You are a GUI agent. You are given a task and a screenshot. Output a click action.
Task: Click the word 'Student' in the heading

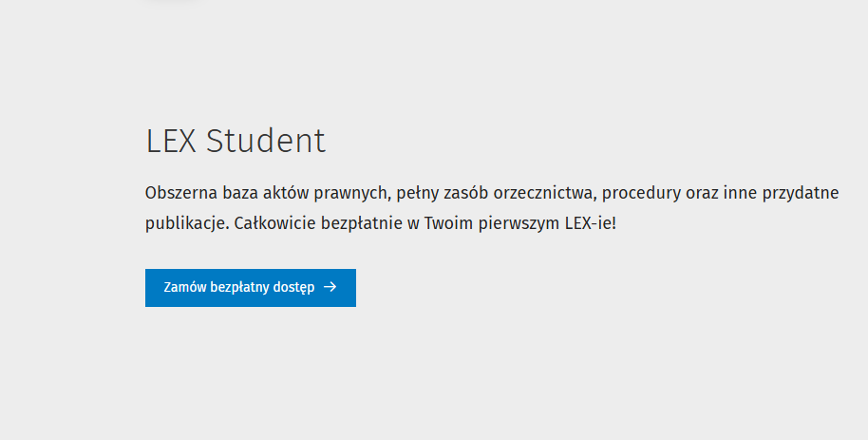coord(266,141)
